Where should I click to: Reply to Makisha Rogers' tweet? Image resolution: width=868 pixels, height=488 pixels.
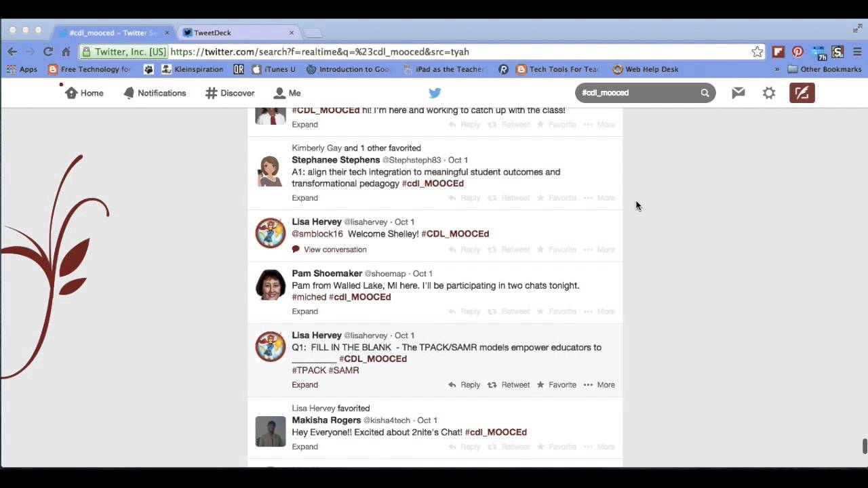(x=465, y=447)
